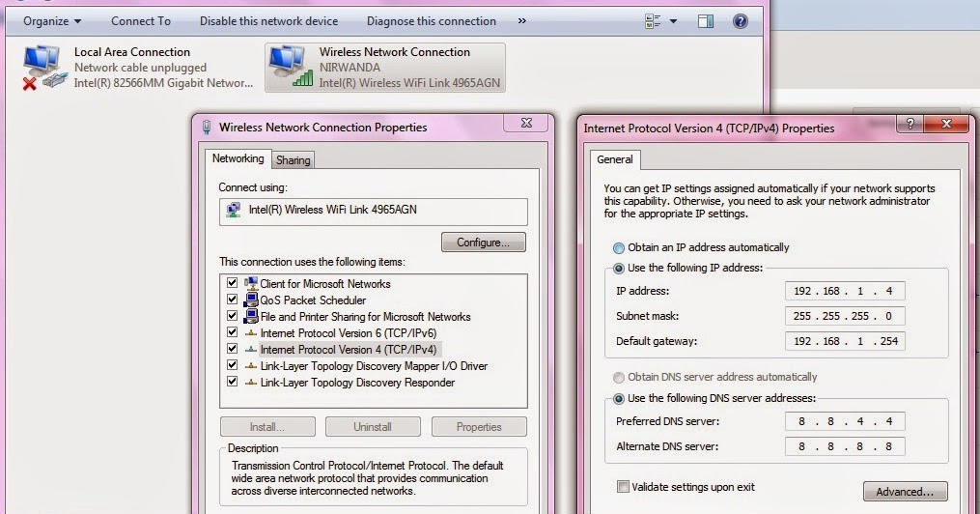Click the File and Printer Sharing icon
980x514 pixels.
(251, 316)
